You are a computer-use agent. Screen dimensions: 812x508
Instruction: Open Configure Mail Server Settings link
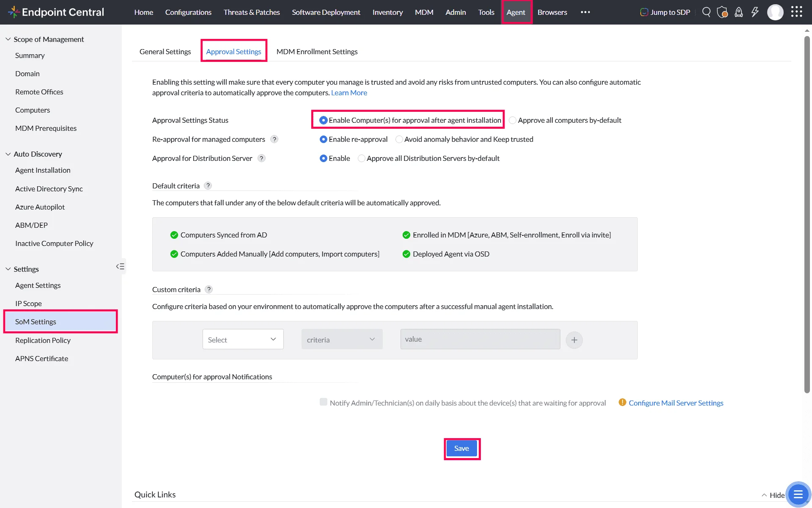[x=676, y=403]
